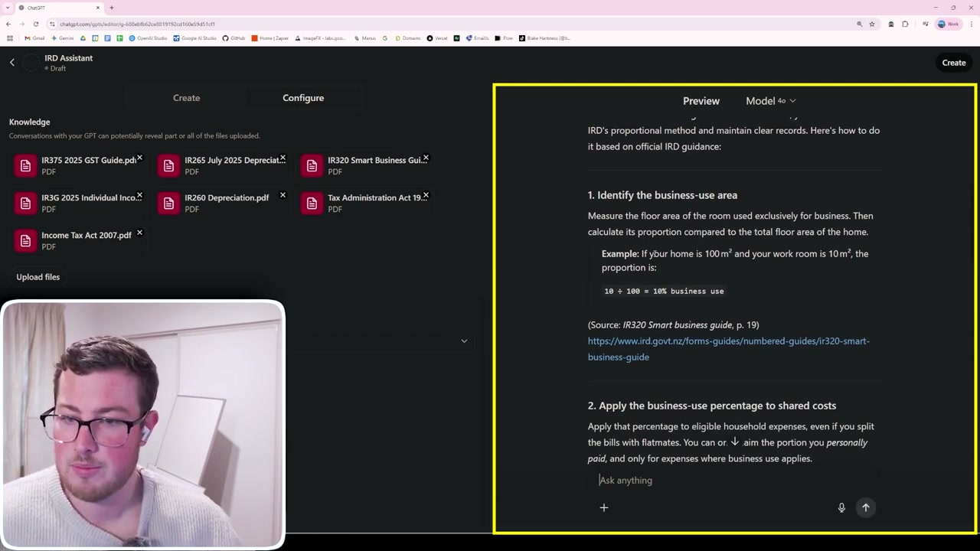
Task: Open the browser zoom magnifier icon
Action: pos(859,24)
